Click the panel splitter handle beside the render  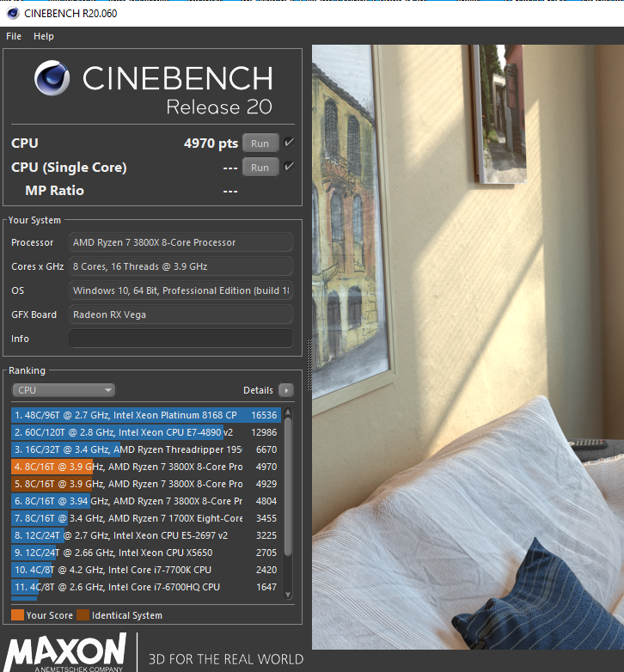309,364
